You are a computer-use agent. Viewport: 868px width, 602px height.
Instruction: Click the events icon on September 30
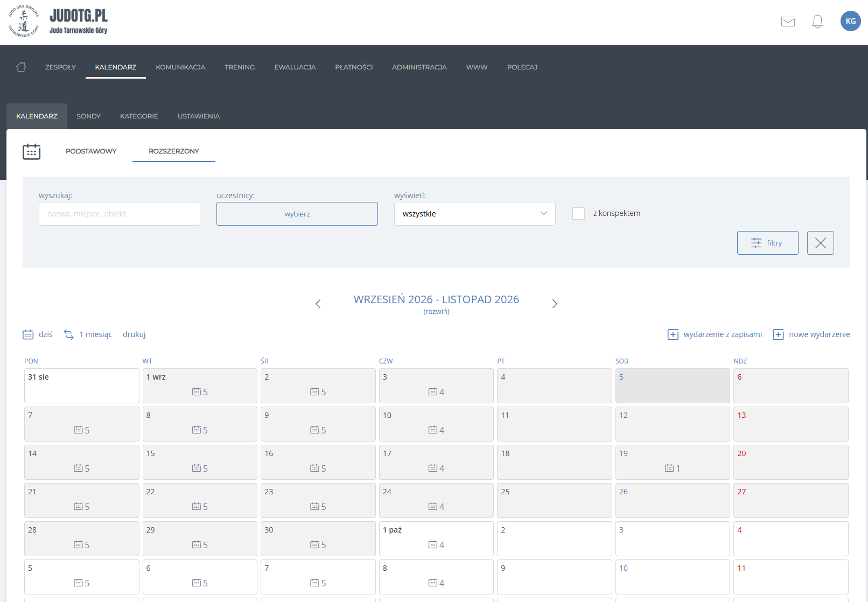tap(314, 545)
